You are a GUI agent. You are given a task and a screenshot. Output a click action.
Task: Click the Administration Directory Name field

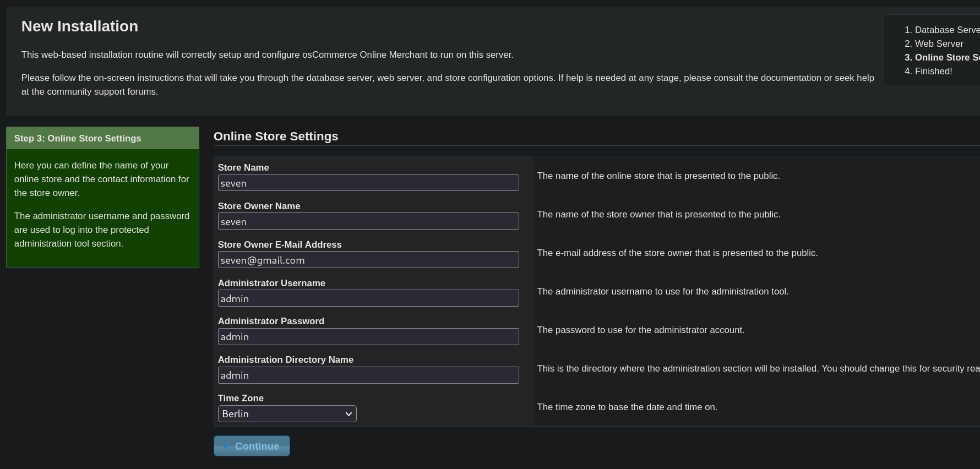coord(368,375)
